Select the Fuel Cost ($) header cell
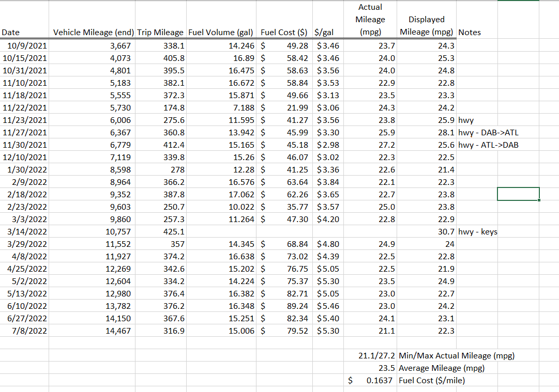The image size is (559, 392). click(x=284, y=20)
